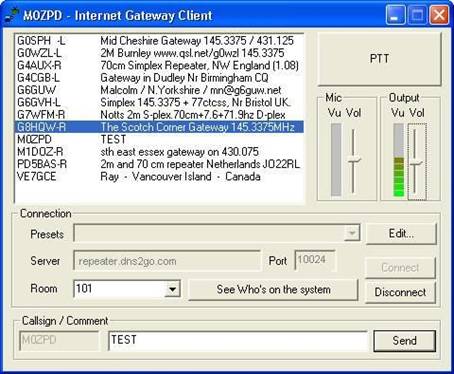The height and width of the screenshot is (374, 454).
Task: Click the Server label
Action: (x=45, y=261)
